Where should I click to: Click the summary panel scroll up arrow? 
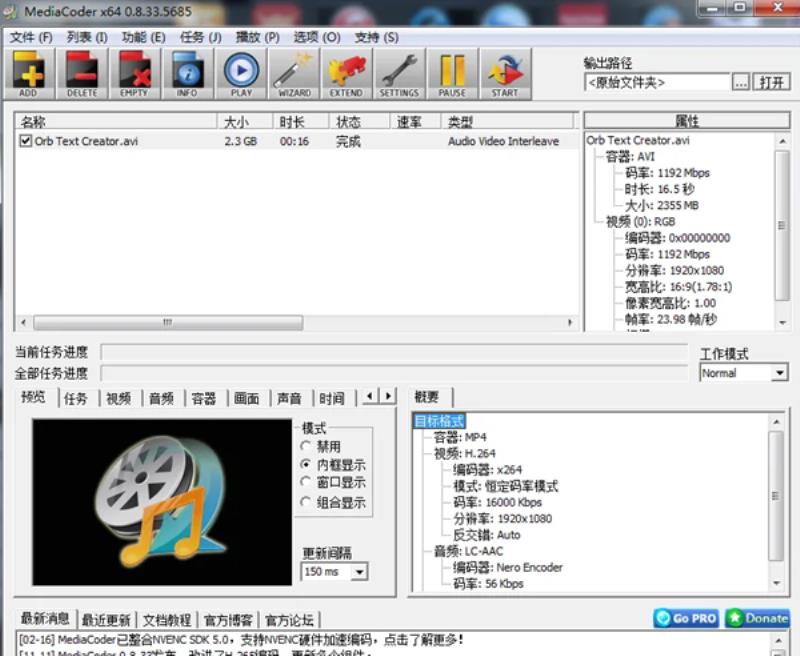[x=776, y=422]
